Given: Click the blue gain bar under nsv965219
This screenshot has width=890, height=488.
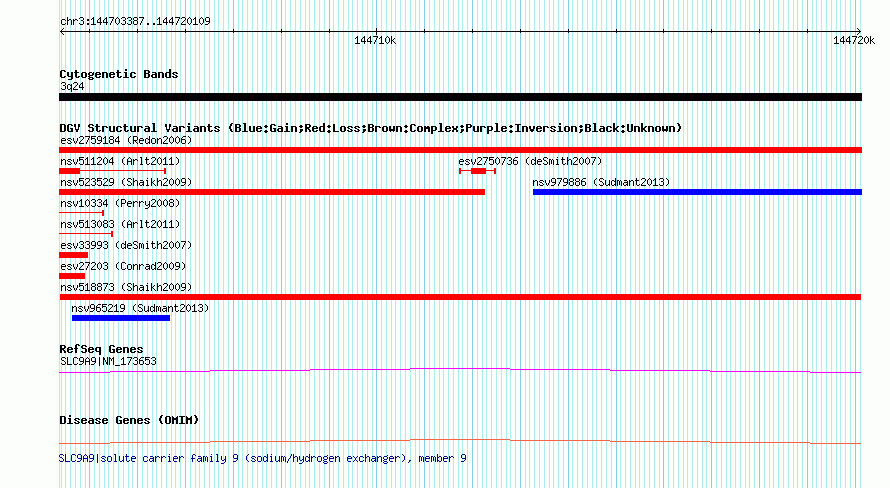Looking at the screenshot, I should coord(121,318).
